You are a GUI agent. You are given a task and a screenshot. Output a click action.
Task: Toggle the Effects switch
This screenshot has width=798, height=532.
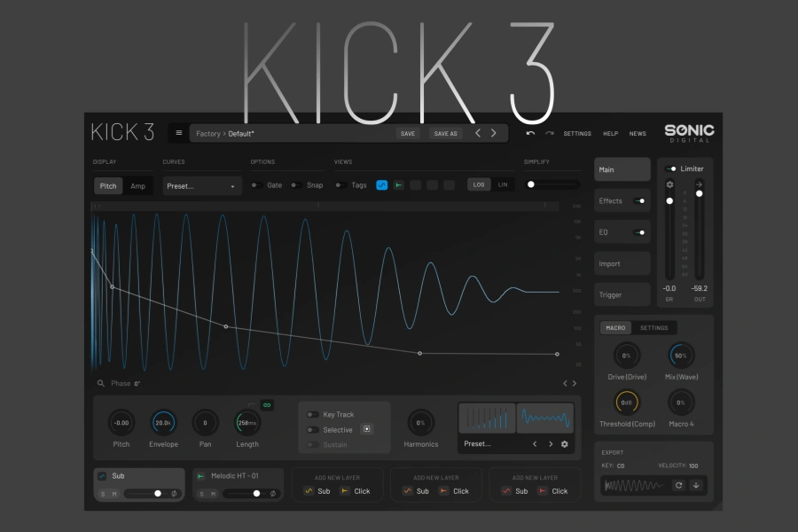pyautogui.click(x=639, y=201)
